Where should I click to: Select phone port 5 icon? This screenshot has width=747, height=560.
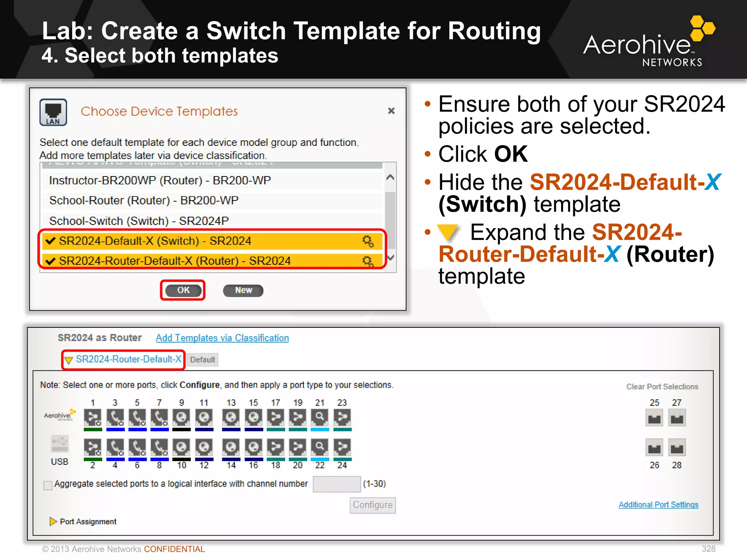(137, 417)
